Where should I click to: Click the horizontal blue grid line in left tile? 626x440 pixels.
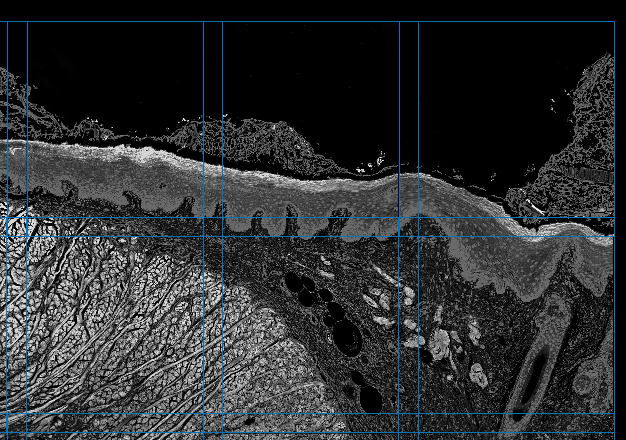[110, 237]
